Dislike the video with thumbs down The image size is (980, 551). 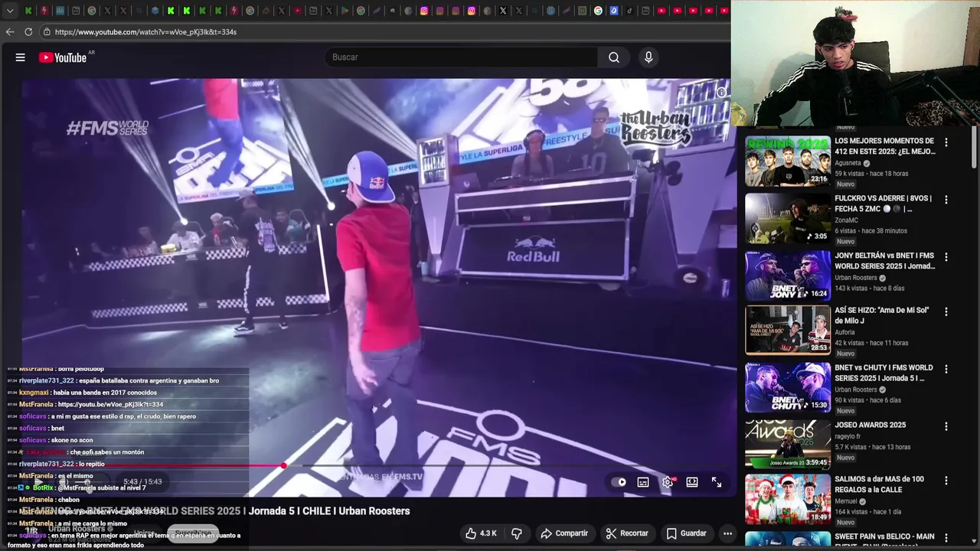[517, 533]
